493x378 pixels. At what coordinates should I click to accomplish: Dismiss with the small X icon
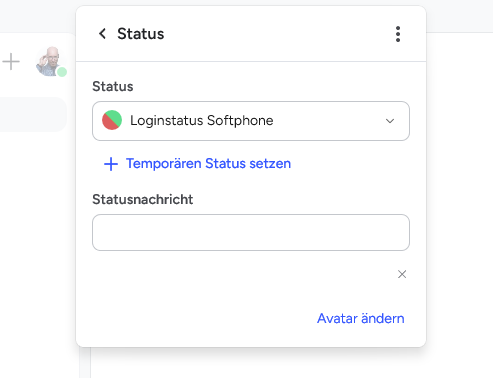click(402, 274)
